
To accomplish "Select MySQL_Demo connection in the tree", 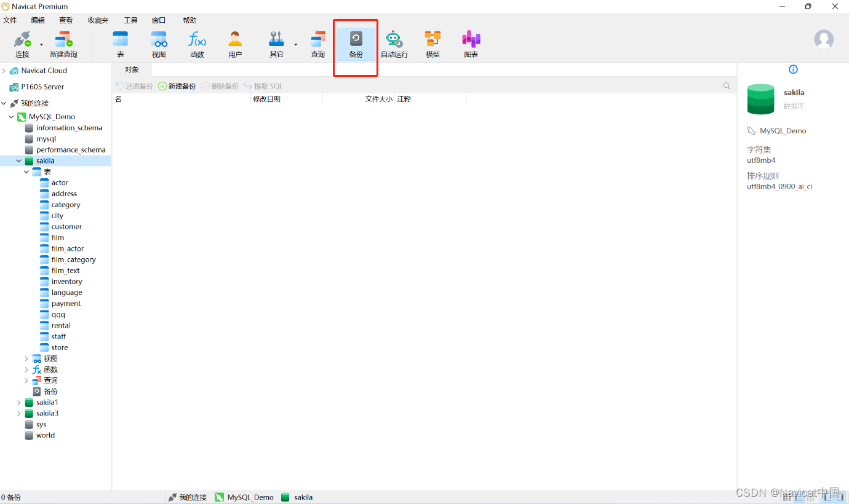I will pyautogui.click(x=52, y=117).
